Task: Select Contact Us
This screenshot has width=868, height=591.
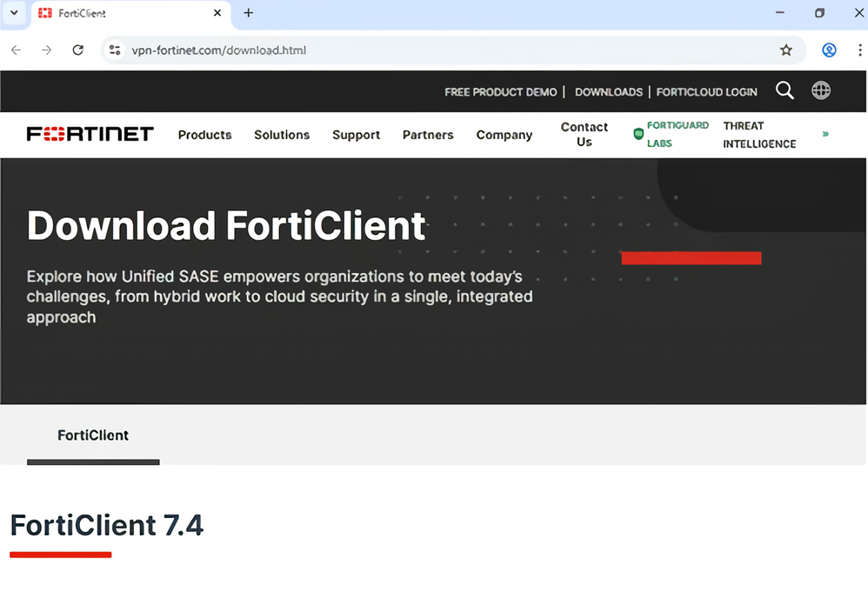Action: pyautogui.click(x=584, y=135)
